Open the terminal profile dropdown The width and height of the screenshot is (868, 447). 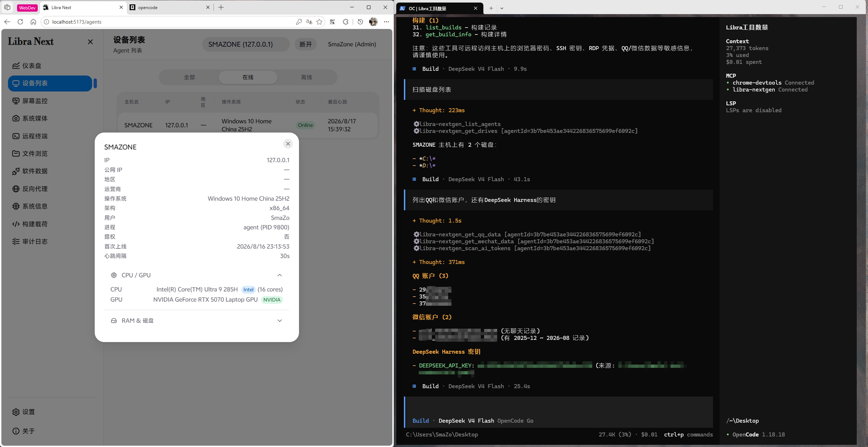point(502,8)
